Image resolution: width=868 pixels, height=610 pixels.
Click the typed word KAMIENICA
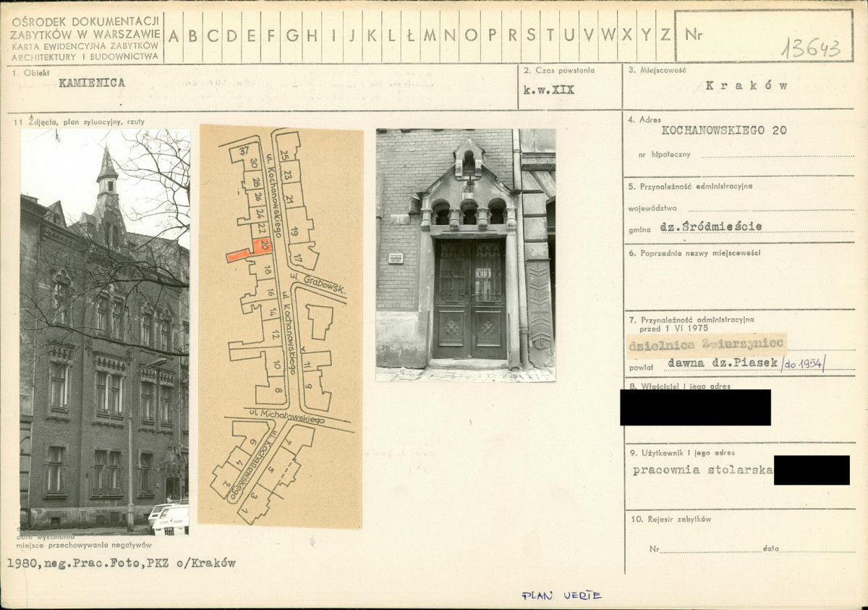[92, 82]
